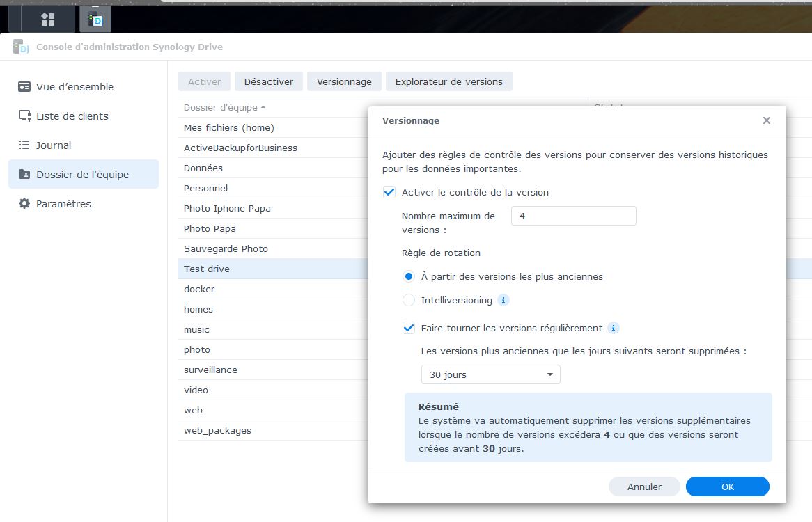
Task: Select the web_packages folder row
Action: [x=274, y=430]
